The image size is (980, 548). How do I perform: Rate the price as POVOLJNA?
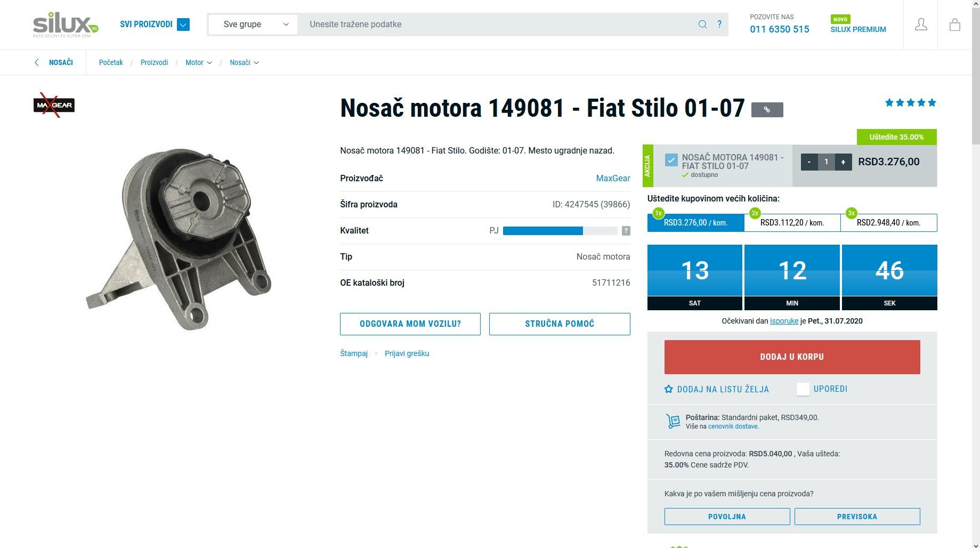pyautogui.click(x=727, y=517)
